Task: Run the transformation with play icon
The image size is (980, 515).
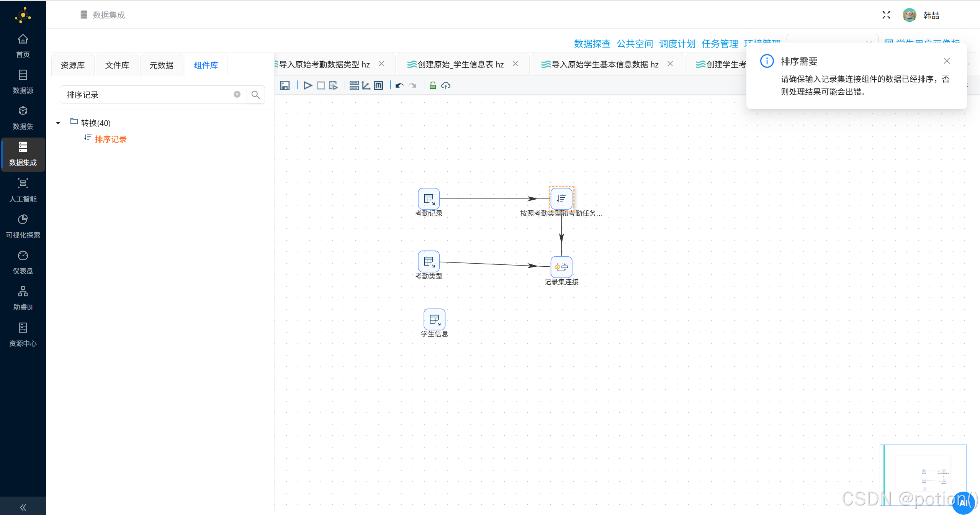Action: 308,85
